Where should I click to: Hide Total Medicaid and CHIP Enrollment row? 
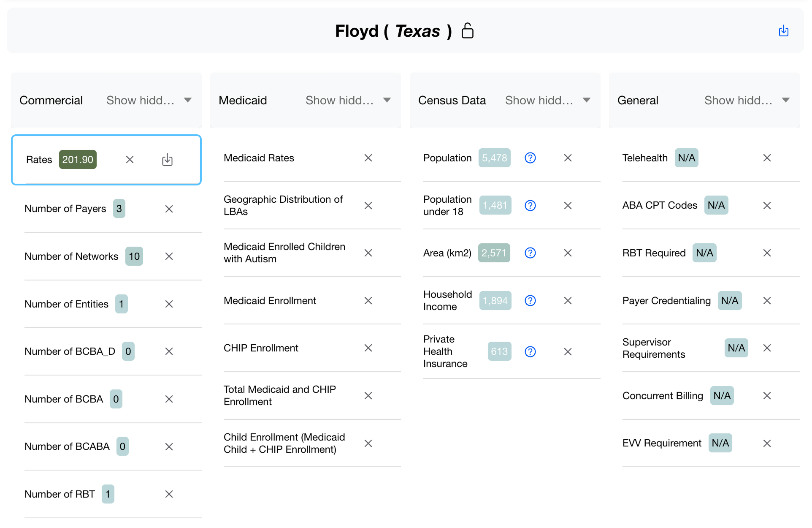pos(368,396)
